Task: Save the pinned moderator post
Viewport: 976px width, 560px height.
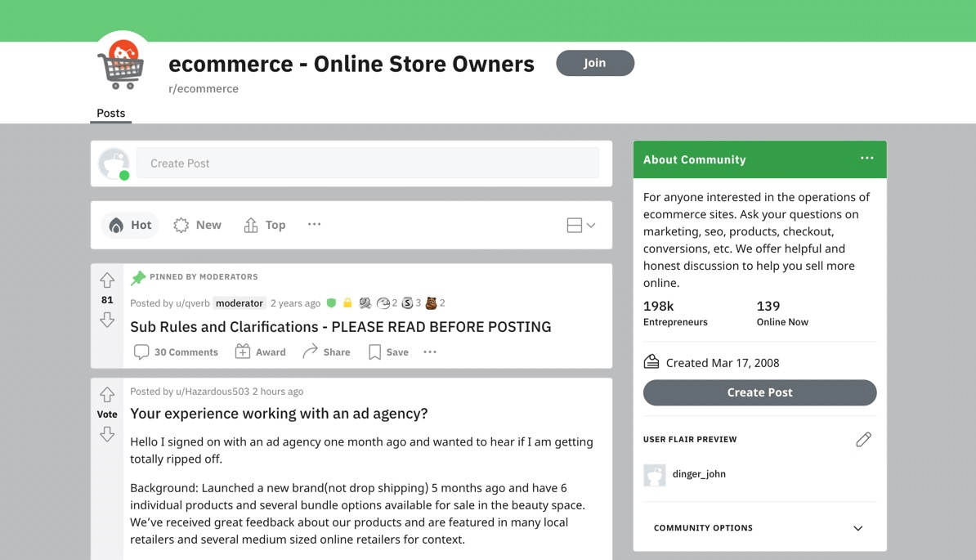Action: 387,352
